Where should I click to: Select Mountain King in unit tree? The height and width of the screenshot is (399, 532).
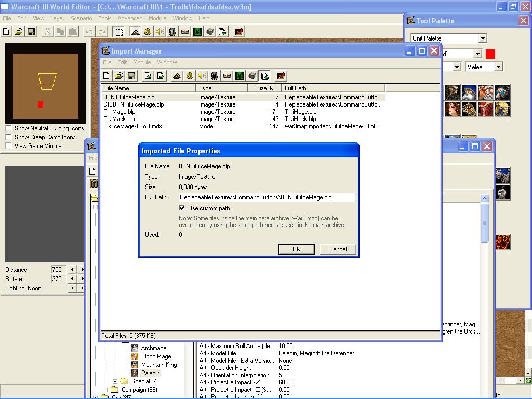[x=159, y=365]
